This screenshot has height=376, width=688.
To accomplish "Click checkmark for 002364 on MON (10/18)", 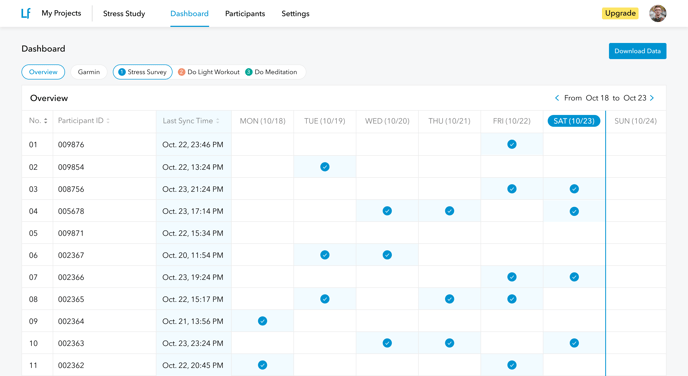I will [262, 321].
